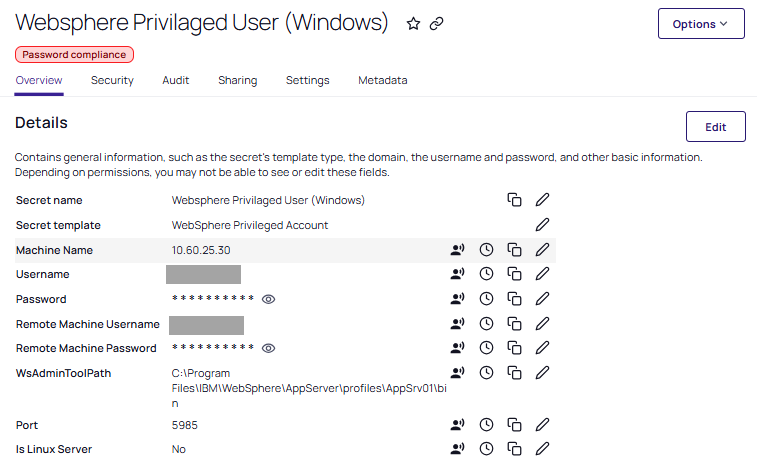This screenshot has width=757, height=471.
Task: View history of Remote Machine Username
Action: click(x=486, y=323)
